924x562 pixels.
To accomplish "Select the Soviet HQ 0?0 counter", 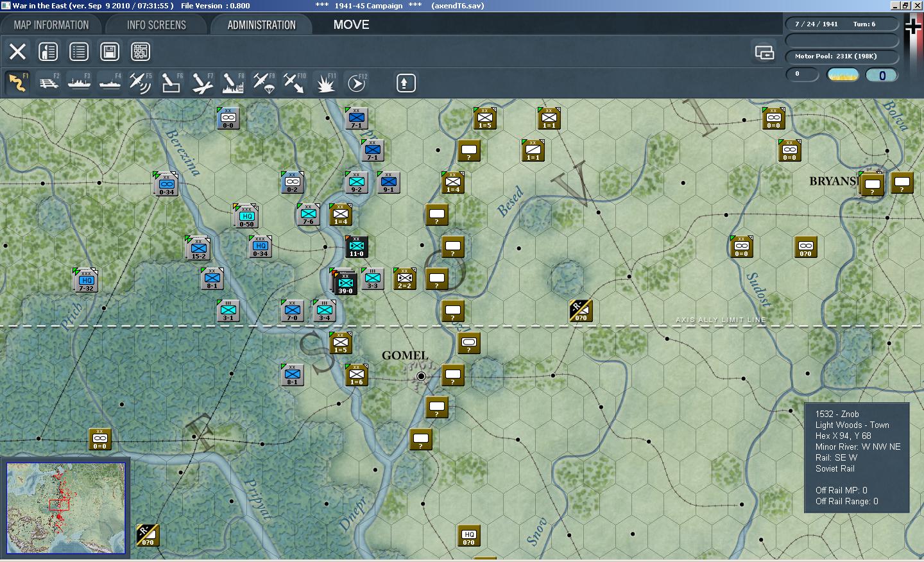I will pos(468,535).
